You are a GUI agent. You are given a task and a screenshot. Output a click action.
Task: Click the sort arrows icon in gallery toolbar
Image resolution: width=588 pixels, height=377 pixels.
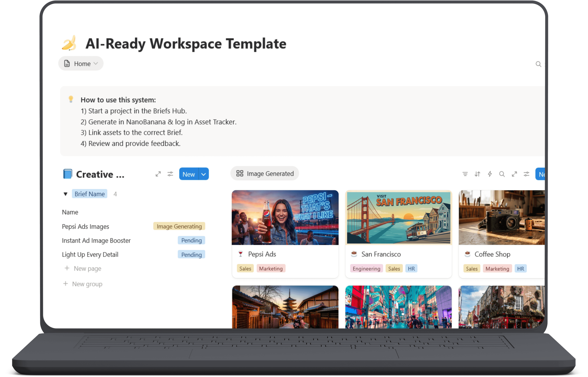pyautogui.click(x=477, y=174)
